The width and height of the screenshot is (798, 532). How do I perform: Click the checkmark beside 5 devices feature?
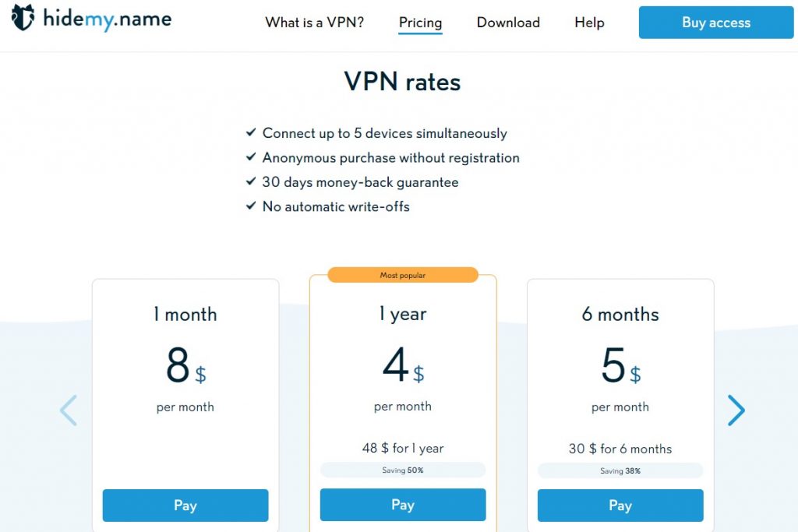[250, 132]
